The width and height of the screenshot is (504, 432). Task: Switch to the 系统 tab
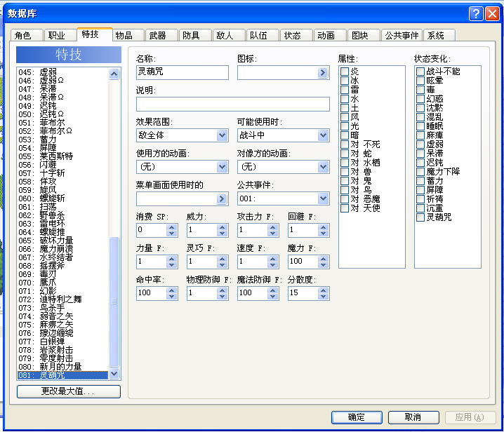click(439, 35)
